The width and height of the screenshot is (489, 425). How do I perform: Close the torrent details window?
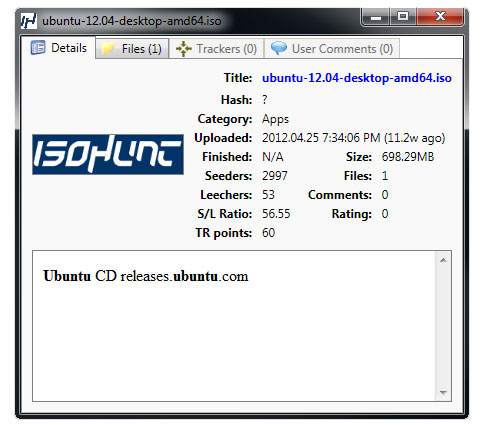[x=440, y=17]
